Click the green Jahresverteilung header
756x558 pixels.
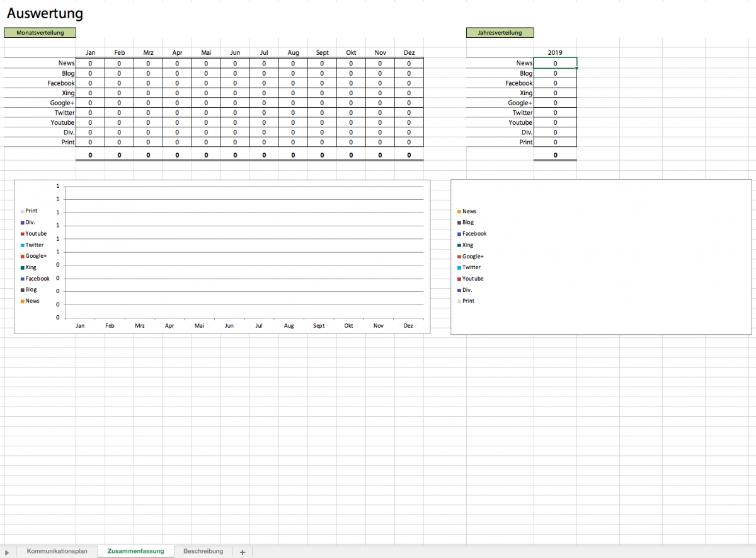(x=500, y=33)
